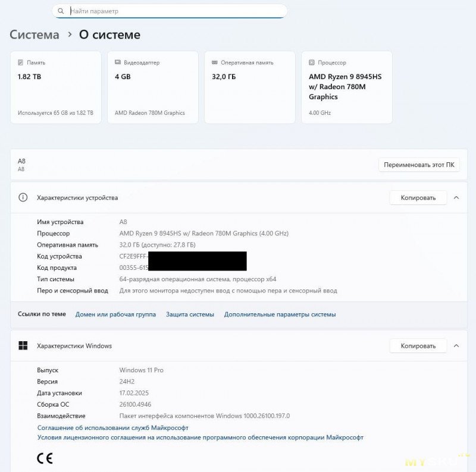Select install date "17.02.2025"
Image resolution: width=476 pixels, height=472 pixels.
click(x=134, y=393)
